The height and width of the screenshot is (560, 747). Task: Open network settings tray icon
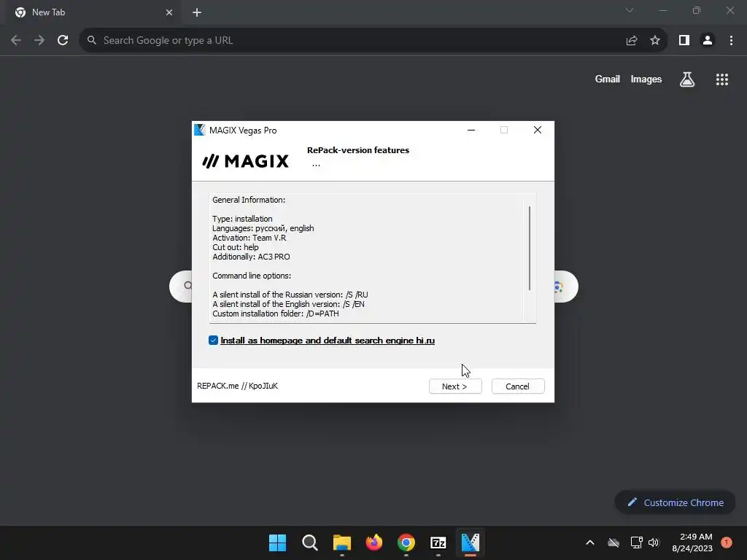(636, 542)
